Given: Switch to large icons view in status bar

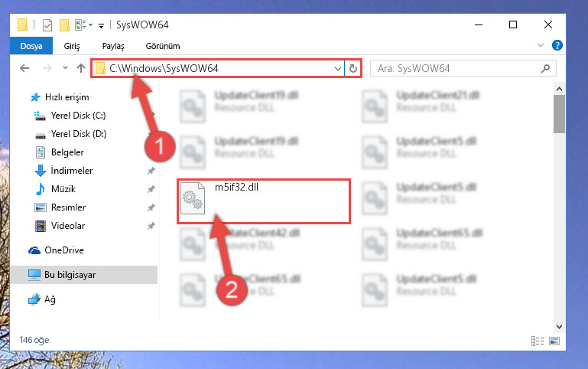Looking at the screenshot, I should (x=554, y=341).
